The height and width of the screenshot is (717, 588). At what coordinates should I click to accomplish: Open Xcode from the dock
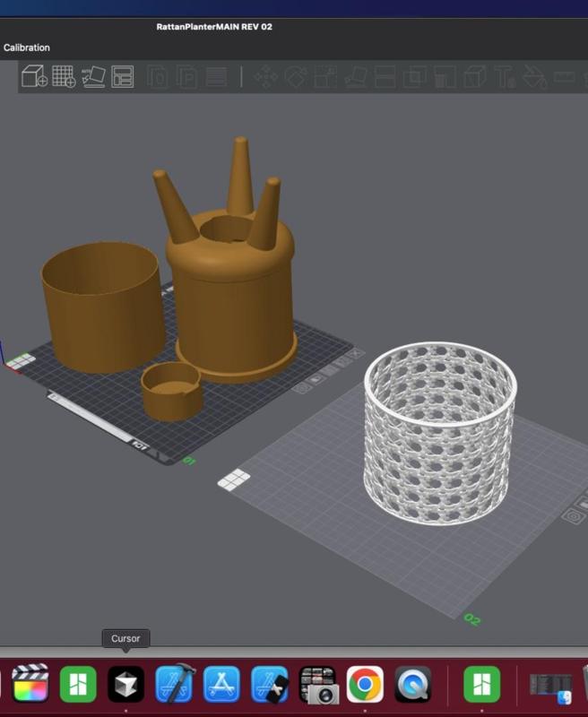coord(174,684)
